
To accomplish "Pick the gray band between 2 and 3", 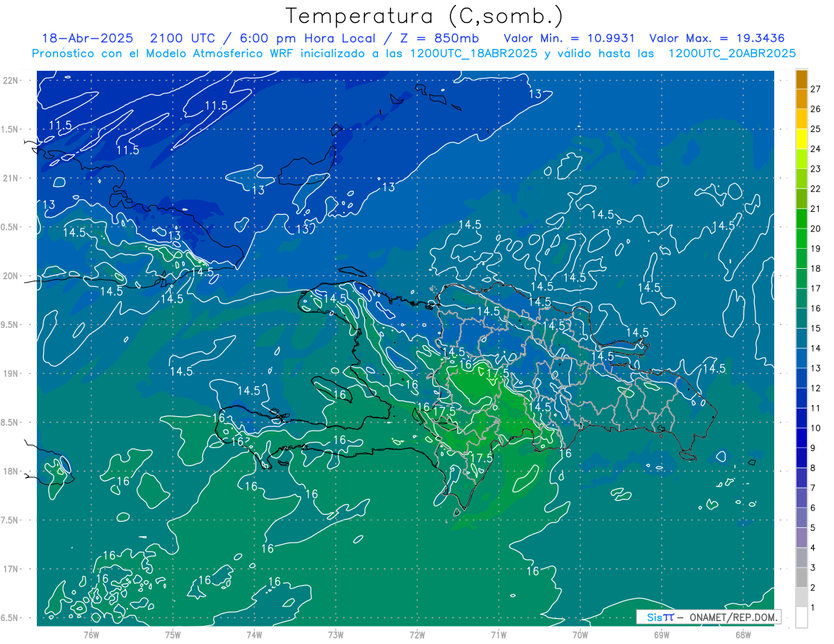I will click(x=801, y=579).
